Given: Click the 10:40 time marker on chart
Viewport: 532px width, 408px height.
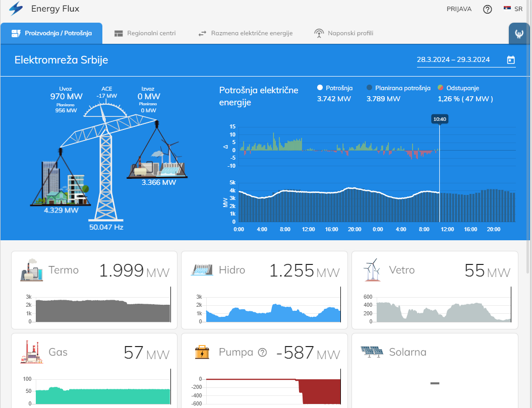Looking at the screenshot, I should (x=440, y=119).
